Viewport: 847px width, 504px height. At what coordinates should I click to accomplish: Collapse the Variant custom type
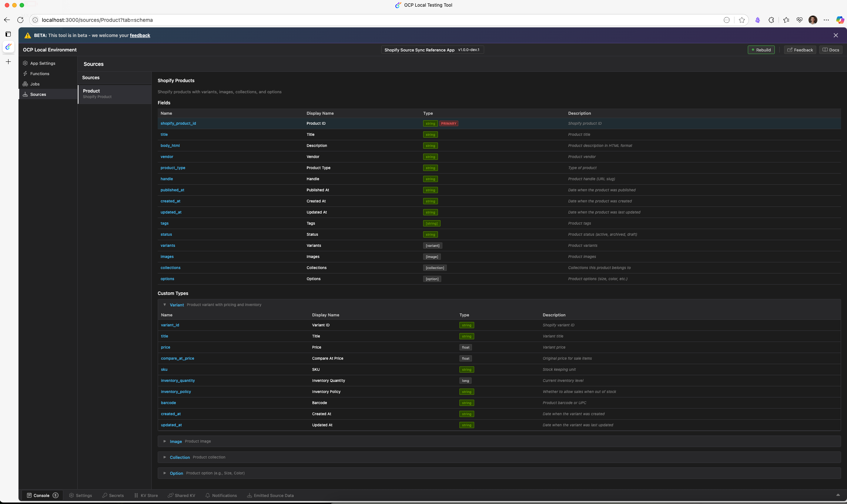point(165,305)
